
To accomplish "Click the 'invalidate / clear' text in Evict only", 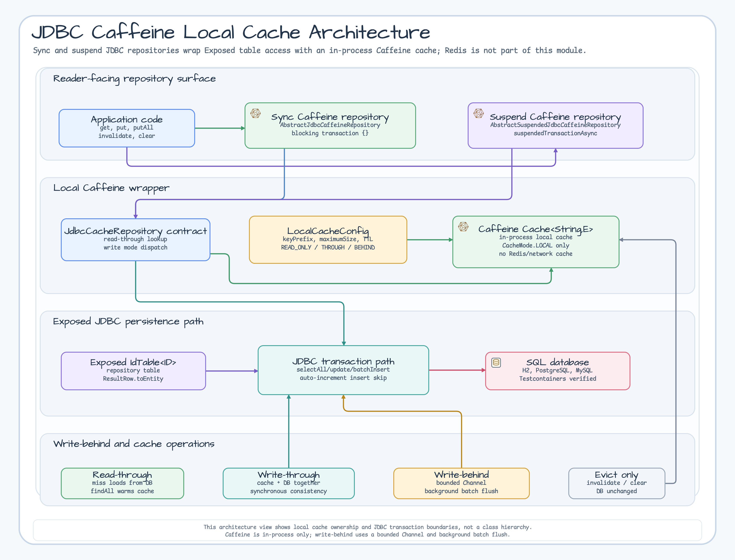I will [x=617, y=483].
